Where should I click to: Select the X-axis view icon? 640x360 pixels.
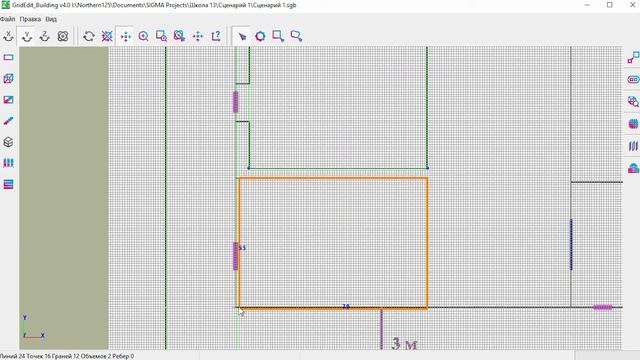click(9, 36)
